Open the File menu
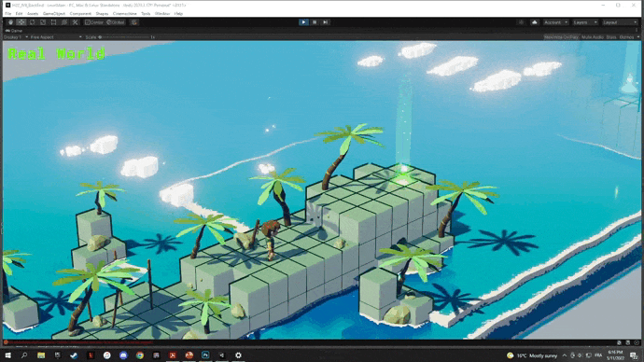This screenshot has width=644, height=362. click(x=7, y=14)
